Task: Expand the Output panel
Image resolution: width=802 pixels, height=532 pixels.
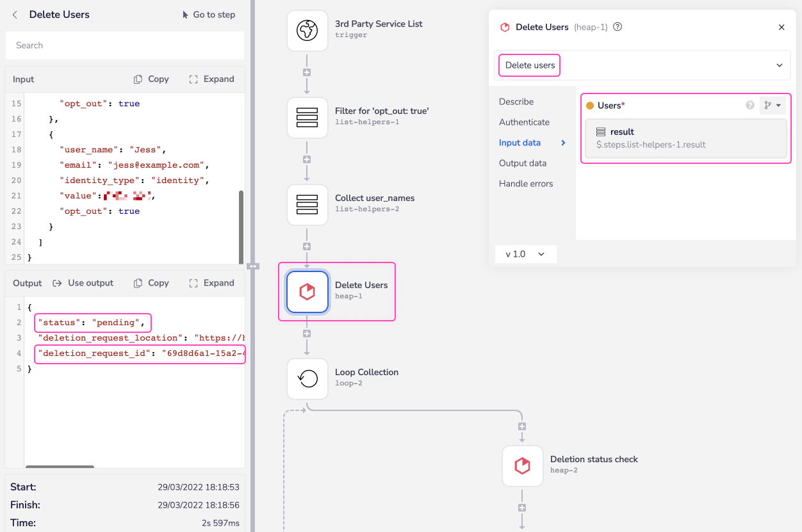Action: click(212, 283)
